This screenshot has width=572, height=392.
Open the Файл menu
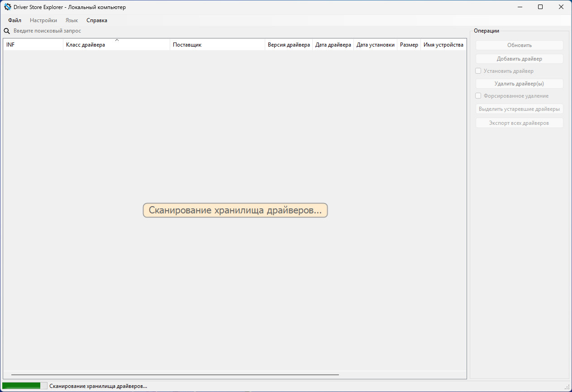(14, 20)
